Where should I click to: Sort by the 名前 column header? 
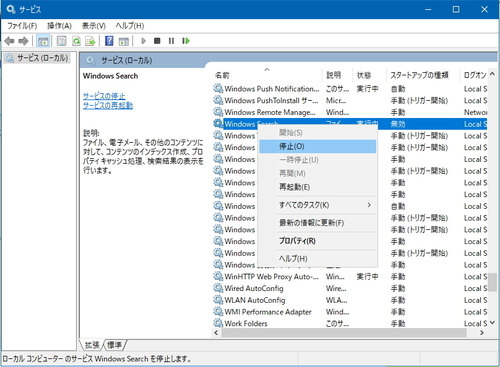tap(267, 75)
